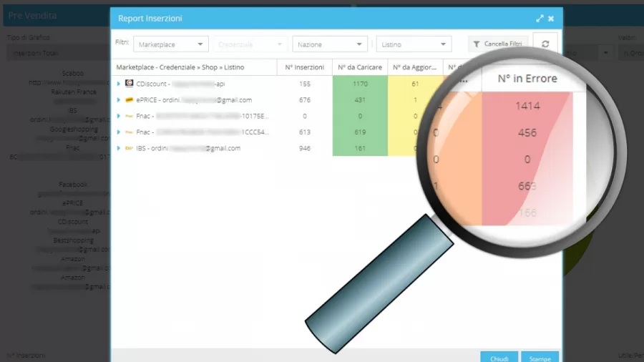Open the Marketplace filter dropdown
The width and height of the screenshot is (644, 362).
click(171, 44)
